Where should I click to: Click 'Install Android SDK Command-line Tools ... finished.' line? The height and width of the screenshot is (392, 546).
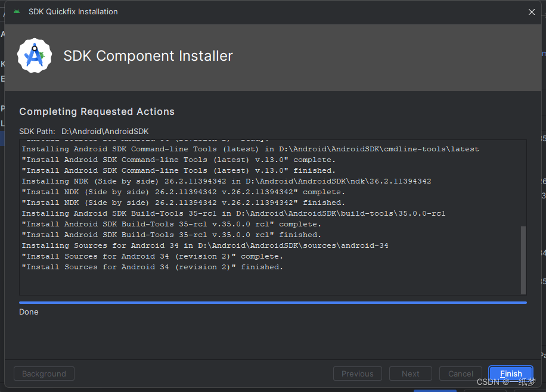click(x=178, y=170)
